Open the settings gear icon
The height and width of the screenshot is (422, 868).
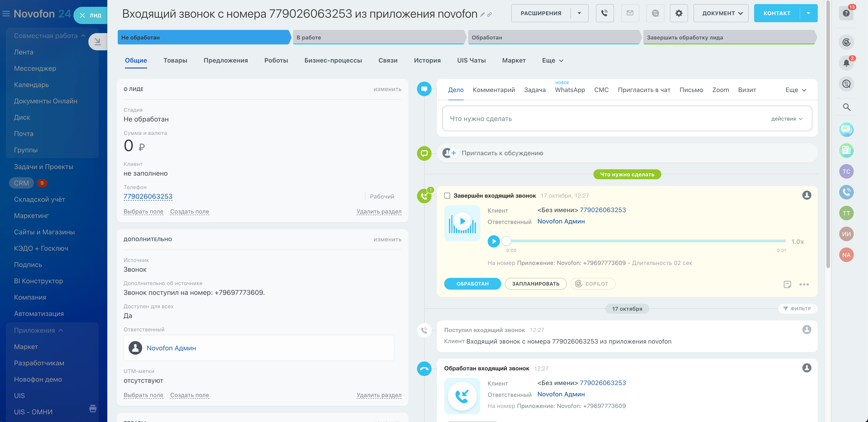tap(679, 13)
